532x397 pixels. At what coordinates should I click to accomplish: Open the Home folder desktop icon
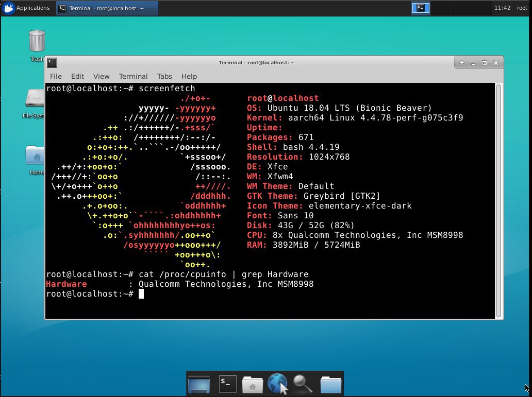35,160
